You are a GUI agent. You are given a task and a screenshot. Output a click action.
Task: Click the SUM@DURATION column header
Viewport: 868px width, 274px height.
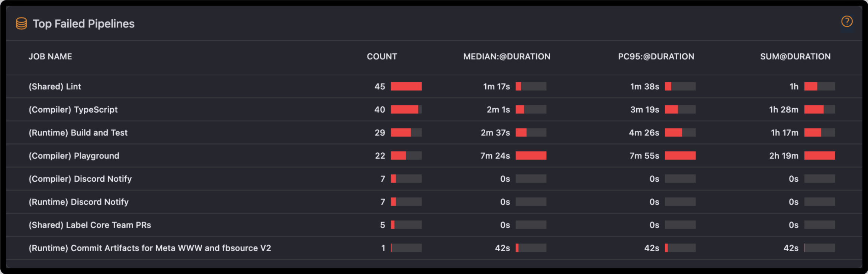(x=795, y=57)
